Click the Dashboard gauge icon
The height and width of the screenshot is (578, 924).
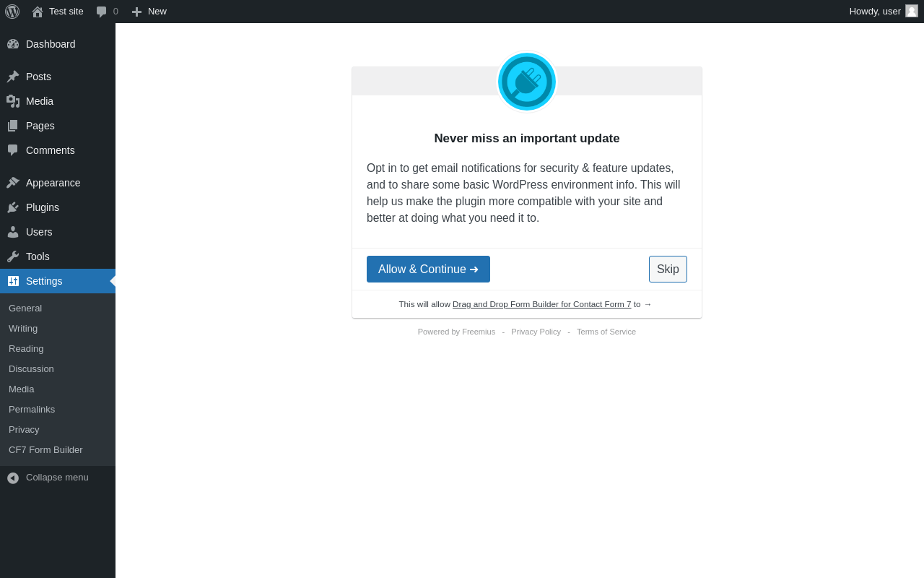coord(13,44)
